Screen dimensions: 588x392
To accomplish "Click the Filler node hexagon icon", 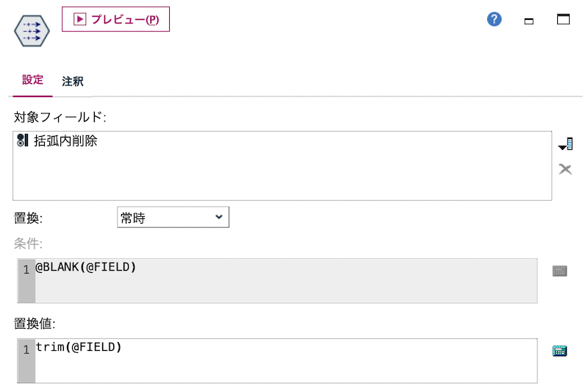I will click(32, 31).
